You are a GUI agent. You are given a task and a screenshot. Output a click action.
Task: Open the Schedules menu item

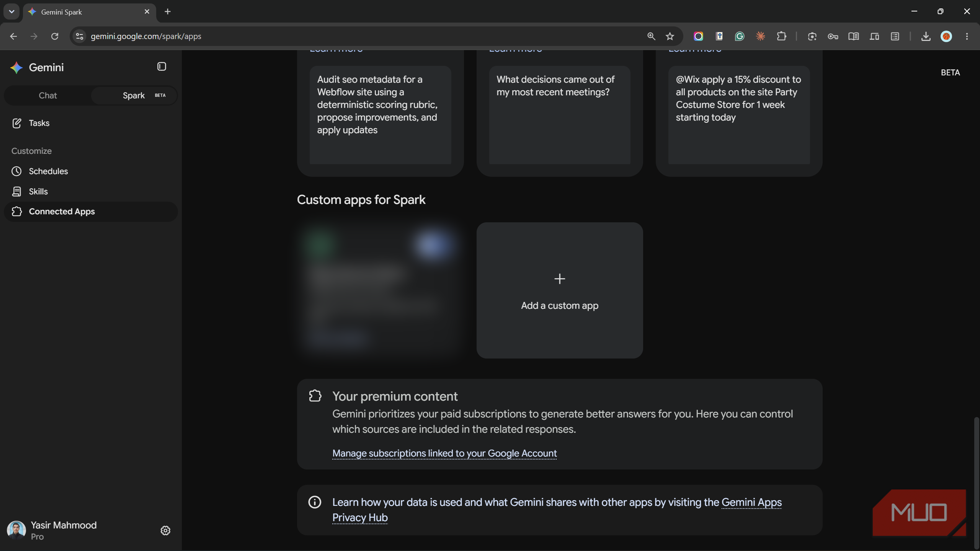[91, 171]
